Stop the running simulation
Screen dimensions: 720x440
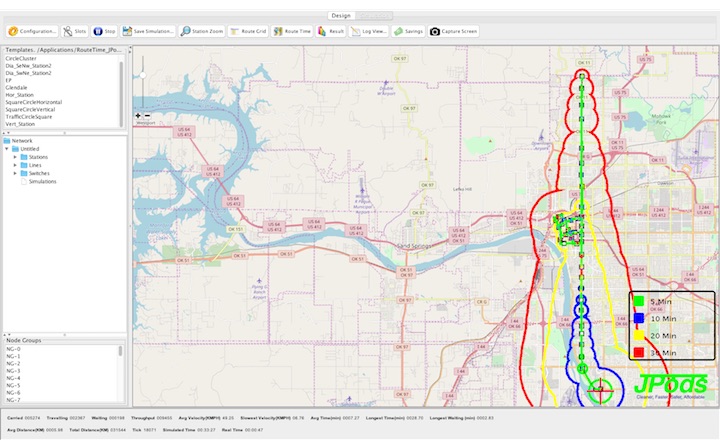click(104, 31)
